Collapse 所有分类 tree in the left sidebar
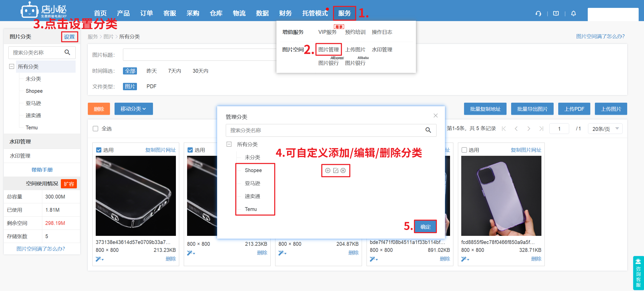644x291 pixels. (x=11, y=67)
